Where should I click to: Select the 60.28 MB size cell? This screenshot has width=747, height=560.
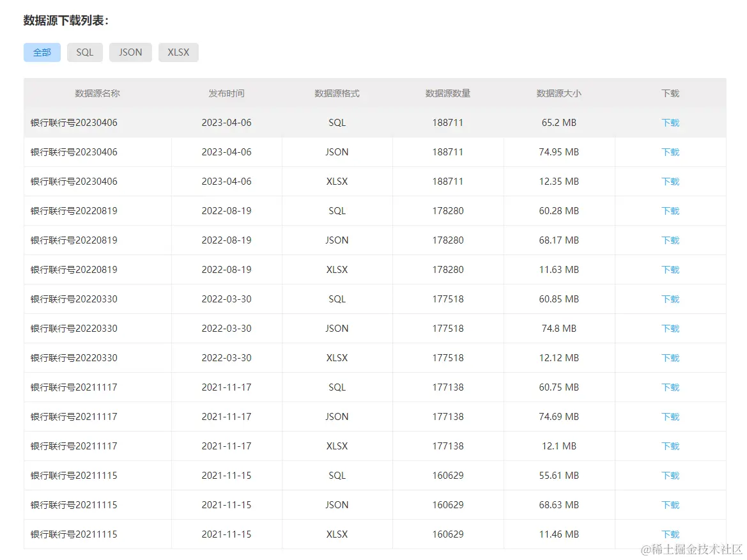(559, 211)
